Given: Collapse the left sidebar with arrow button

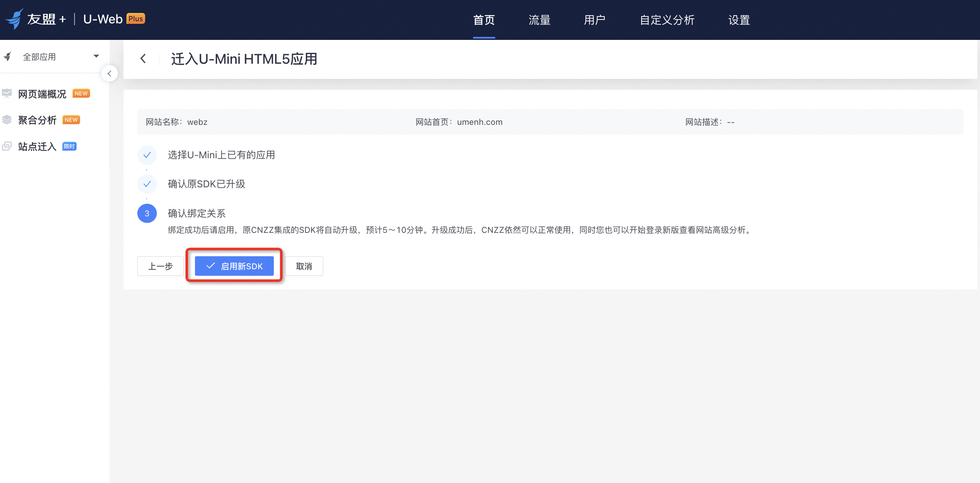Looking at the screenshot, I should click(x=110, y=74).
